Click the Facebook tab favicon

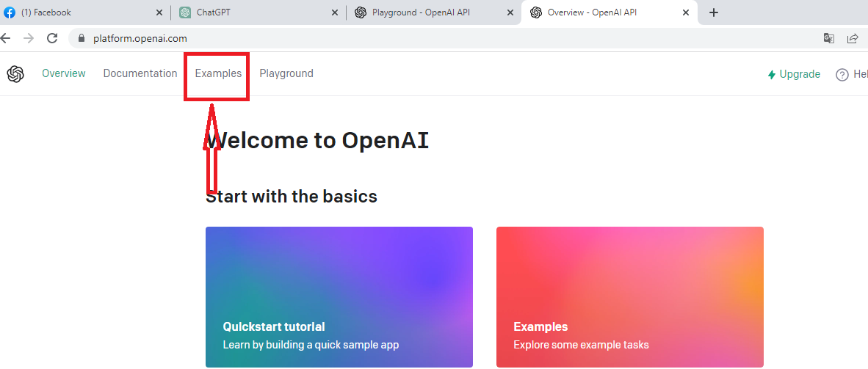tap(9, 12)
